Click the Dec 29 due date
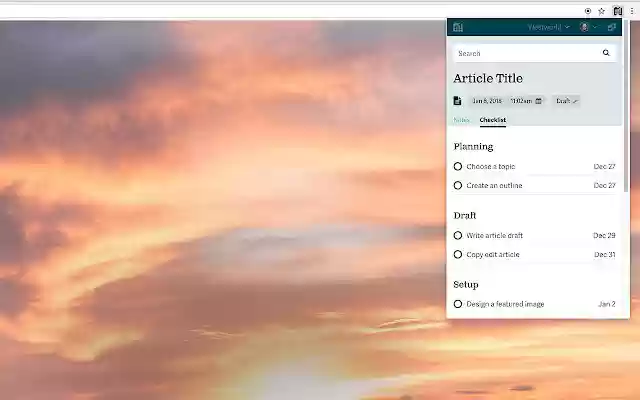The image size is (640, 400). point(604,236)
